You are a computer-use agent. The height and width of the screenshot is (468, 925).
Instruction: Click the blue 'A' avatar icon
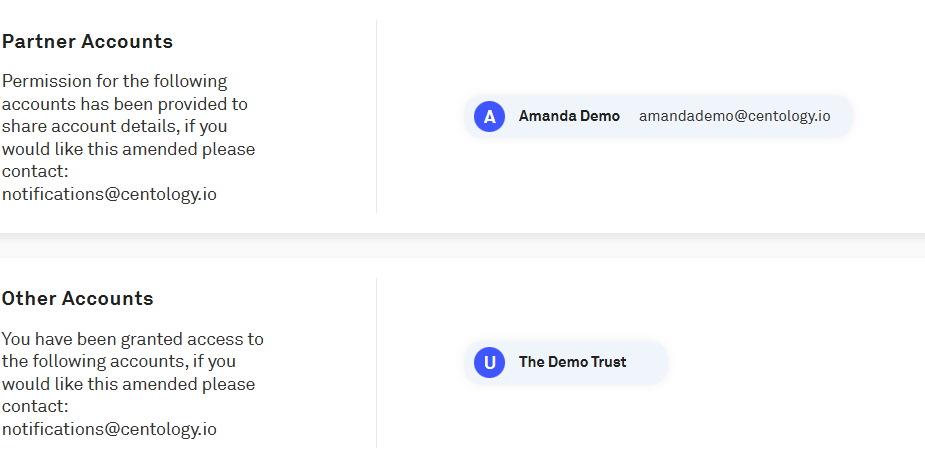pos(489,116)
